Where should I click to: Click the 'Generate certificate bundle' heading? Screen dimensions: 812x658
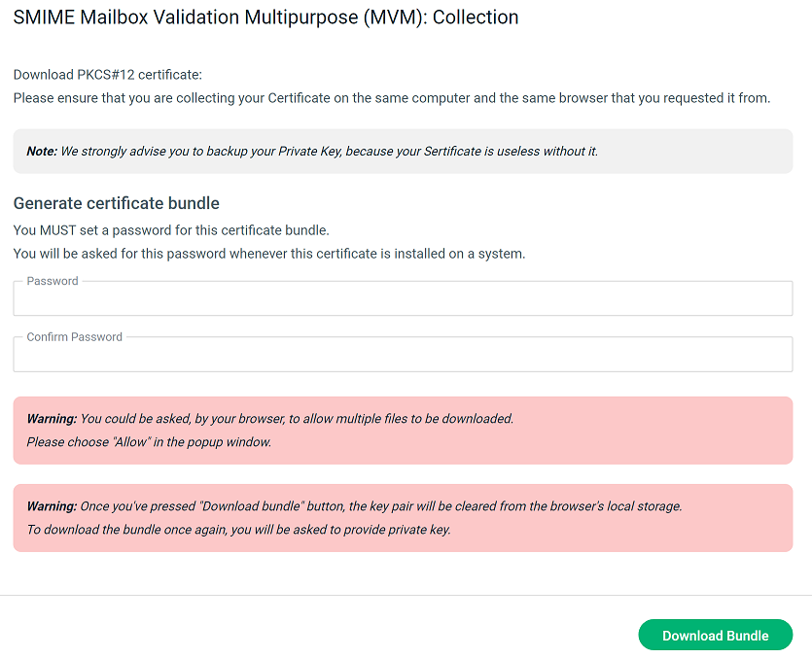(117, 203)
